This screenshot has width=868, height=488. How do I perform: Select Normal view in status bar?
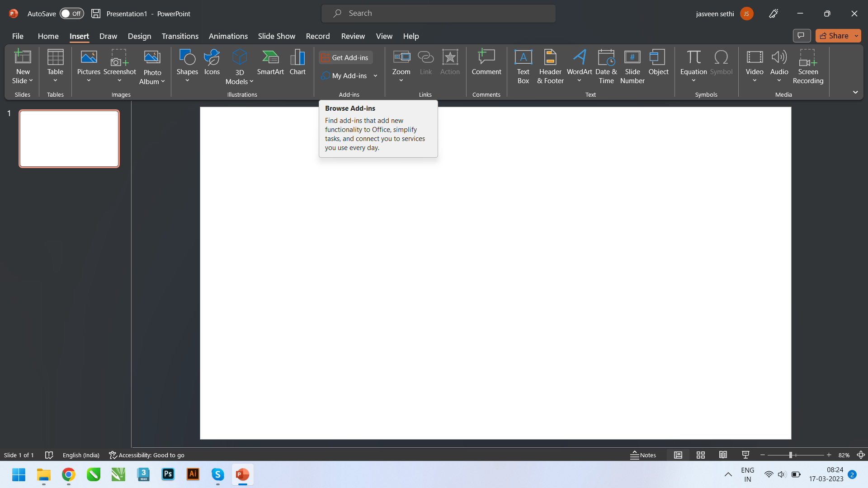coord(678,455)
